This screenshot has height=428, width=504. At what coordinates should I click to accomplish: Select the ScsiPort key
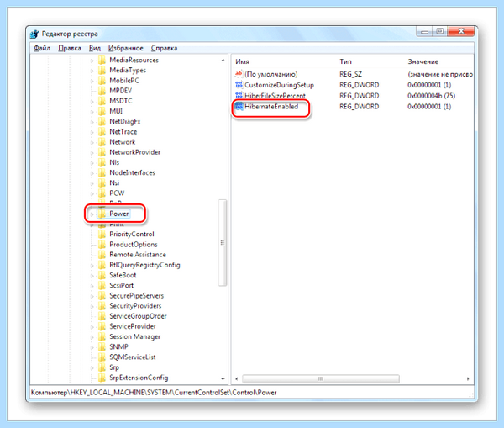(121, 285)
